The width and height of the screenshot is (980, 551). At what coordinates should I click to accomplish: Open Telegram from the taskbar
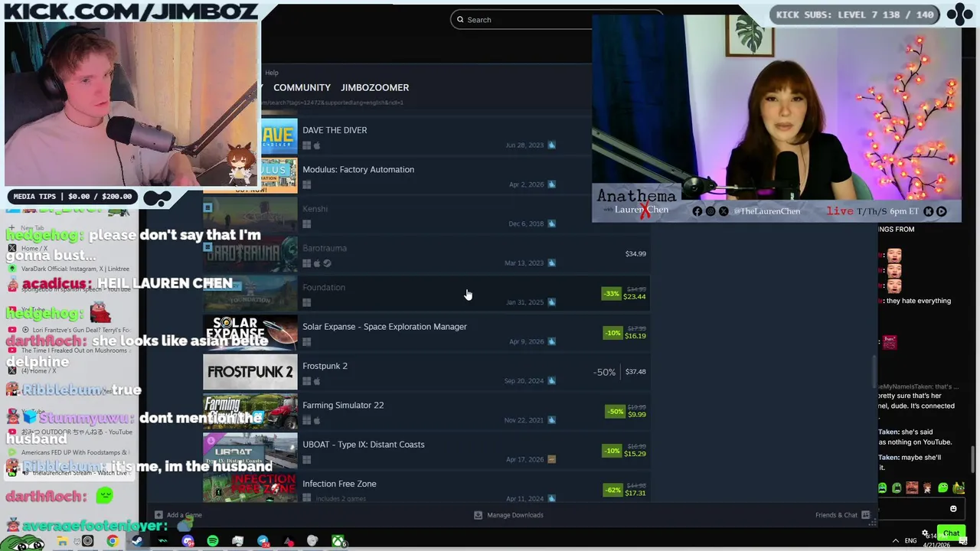(x=263, y=541)
